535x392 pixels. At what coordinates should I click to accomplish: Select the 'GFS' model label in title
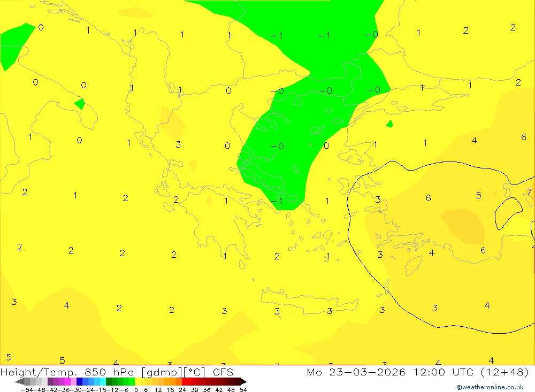tap(223, 372)
